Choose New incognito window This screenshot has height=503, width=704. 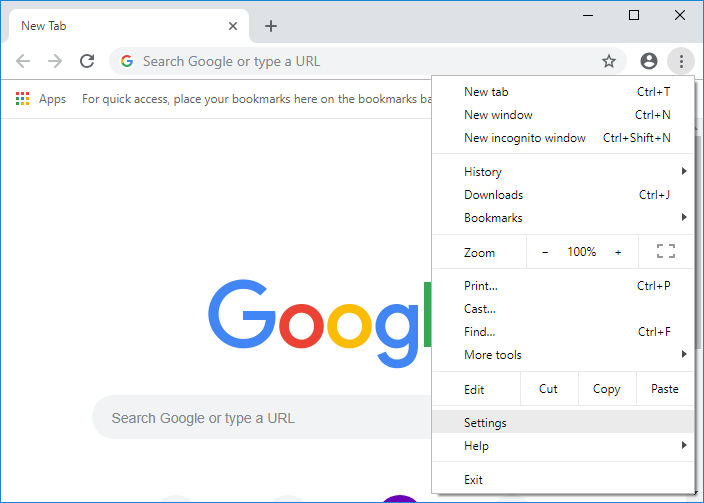click(x=525, y=138)
